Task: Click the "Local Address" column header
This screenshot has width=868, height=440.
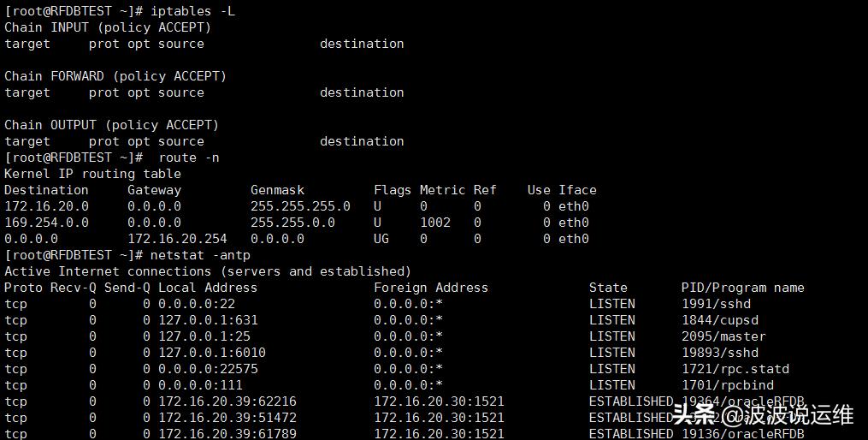Action: tap(208, 288)
